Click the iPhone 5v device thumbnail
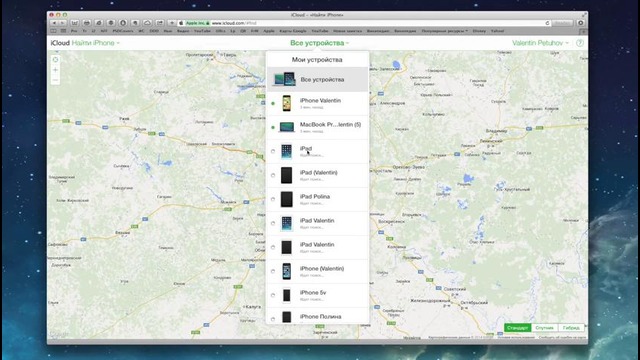The height and width of the screenshot is (360, 640). pos(287,295)
